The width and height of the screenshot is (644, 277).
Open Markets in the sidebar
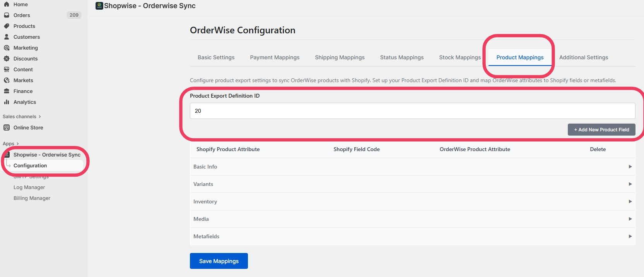coord(23,80)
